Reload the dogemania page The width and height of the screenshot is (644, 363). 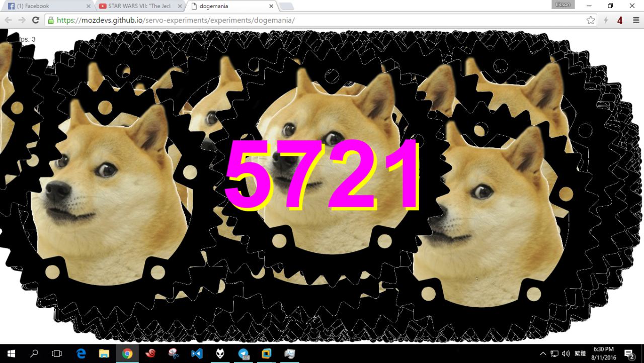click(35, 20)
